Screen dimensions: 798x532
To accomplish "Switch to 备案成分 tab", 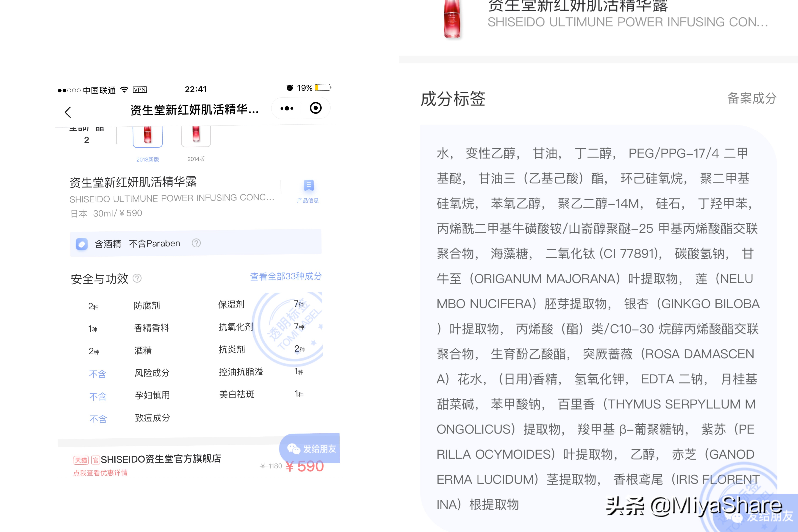I will 752,98.
